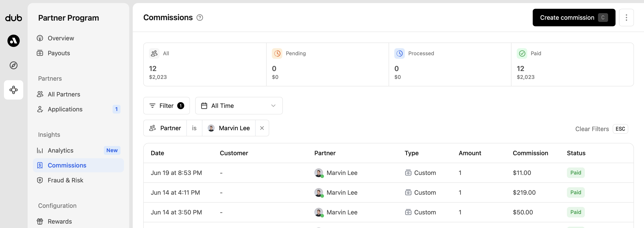Change the Marvin Lee filter value
Image resolution: width=644 pixels, height=228 pixels.
(229, 128)
